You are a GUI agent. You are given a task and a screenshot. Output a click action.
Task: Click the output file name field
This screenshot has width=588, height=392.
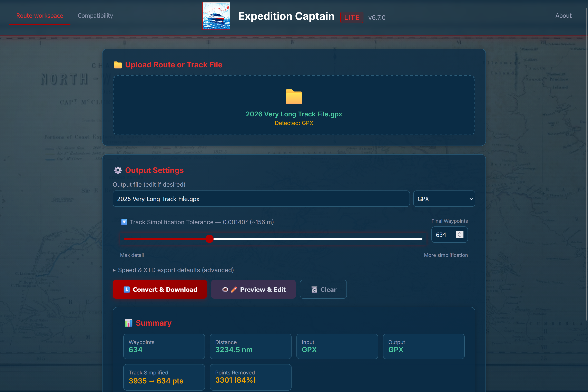(x=261, y=199)
